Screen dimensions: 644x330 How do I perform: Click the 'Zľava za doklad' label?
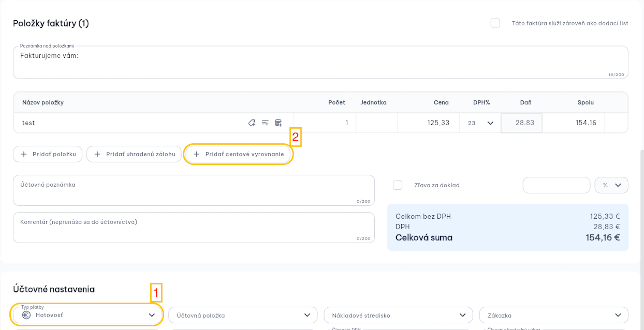point(437,185)
